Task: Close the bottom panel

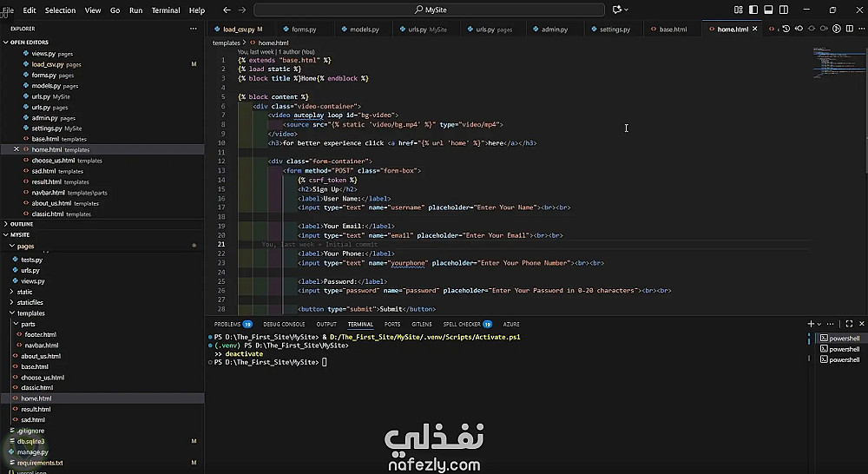Action: tap(861, 324)
